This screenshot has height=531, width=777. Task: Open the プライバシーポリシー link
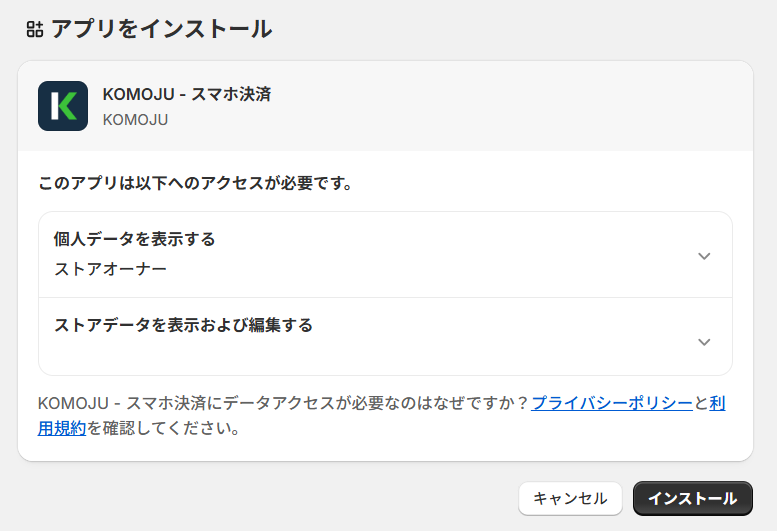coord(612,403)
